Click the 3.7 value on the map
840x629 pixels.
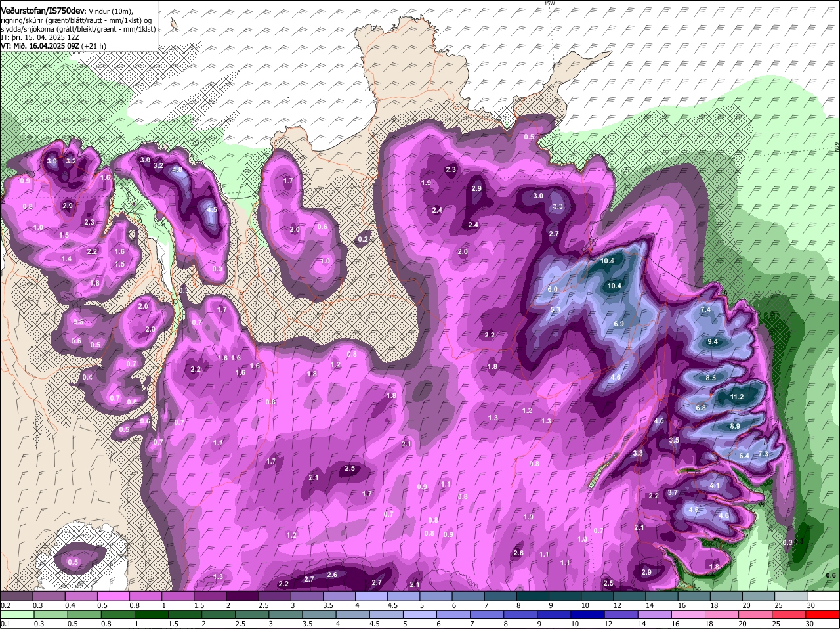[x=673, y=492]
